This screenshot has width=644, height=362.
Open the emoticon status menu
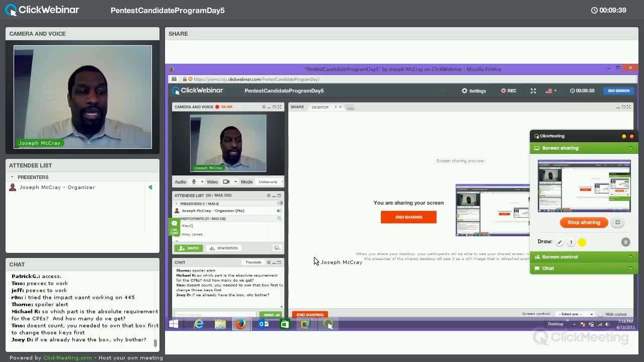tap(277, 248)
